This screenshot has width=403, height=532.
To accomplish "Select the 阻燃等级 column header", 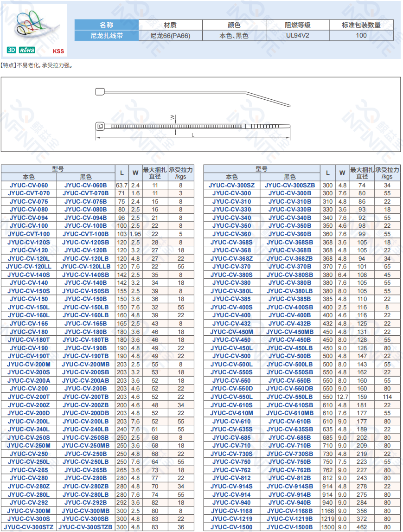I will (x=297, y=25).
